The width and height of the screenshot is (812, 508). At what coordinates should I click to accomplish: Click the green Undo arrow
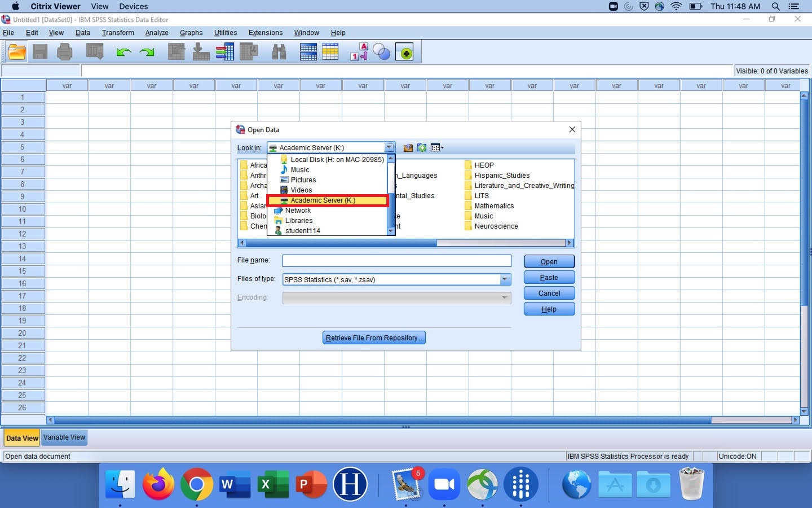(x=123, y=52)
